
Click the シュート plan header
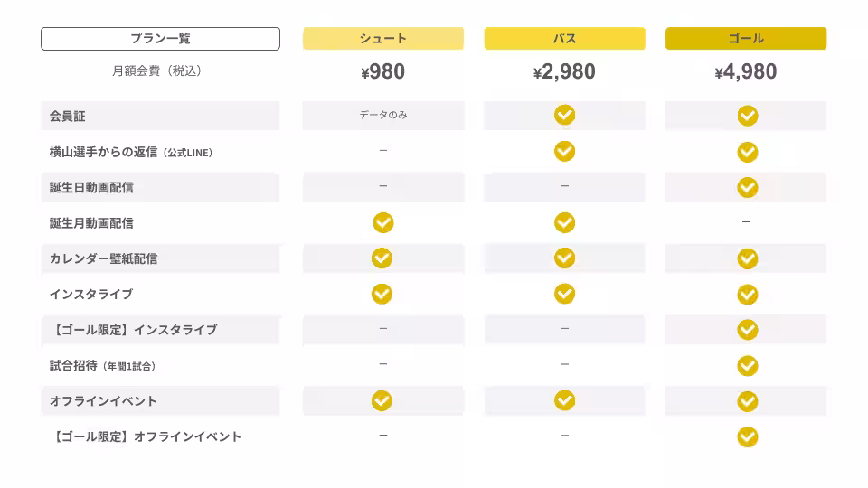[x=383, y=38]
